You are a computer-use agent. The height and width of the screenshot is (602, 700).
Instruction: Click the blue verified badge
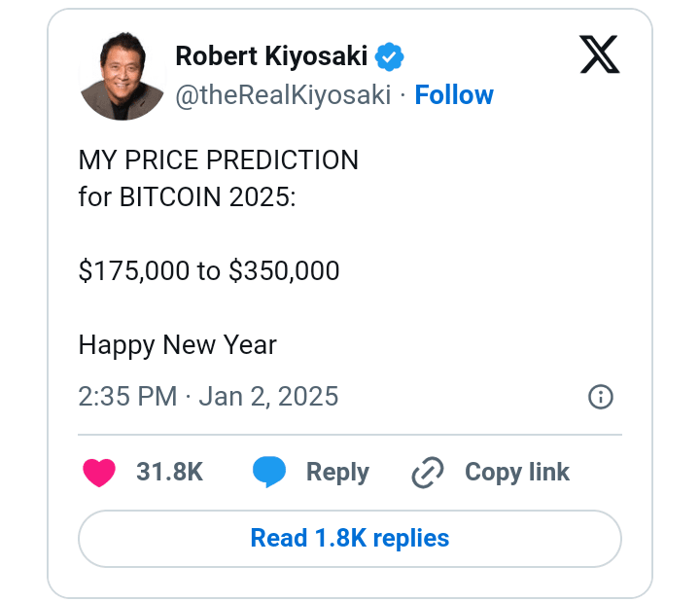tap(391, 56)
